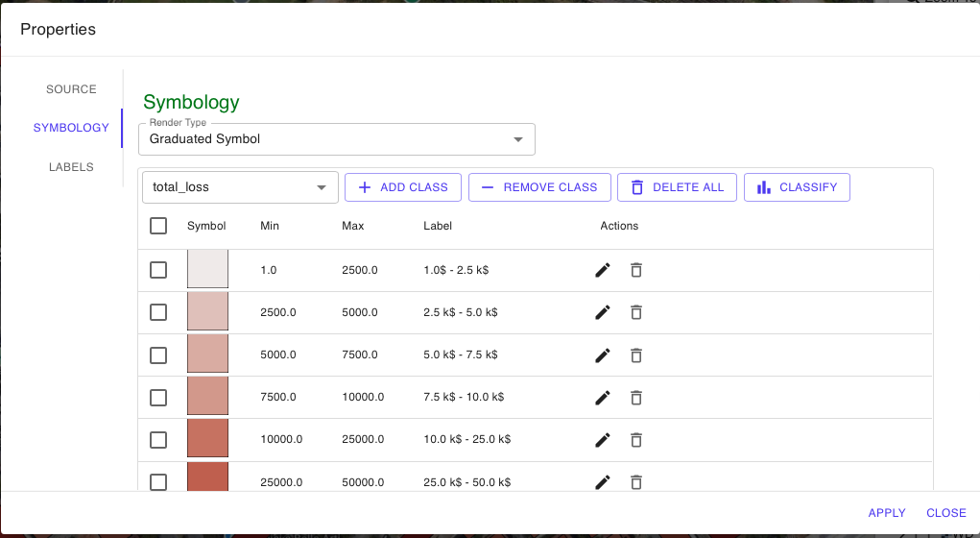Select the 7500.0 to 10000.0 row checkbox
Image resolution: width=980 pixels, height=538 pixels.
click(x=158, y=397)
